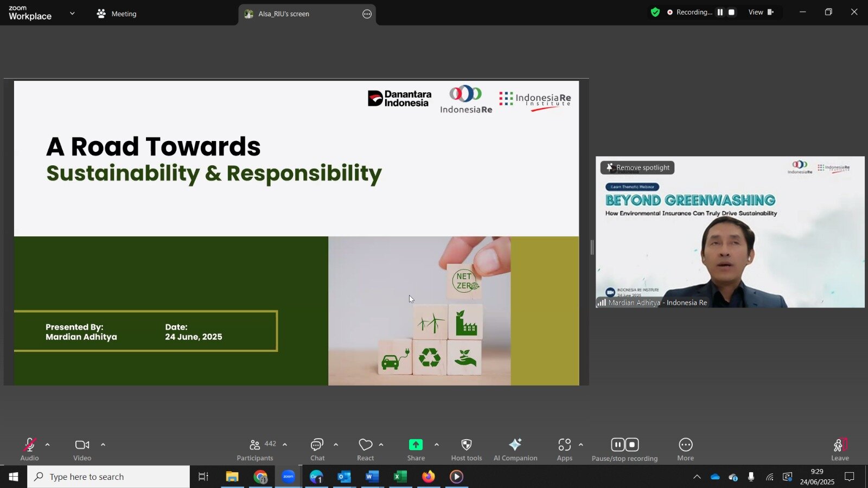Open the Windows notification center
The width and height of the screenshot is (868, 488).
click(x=850, y=477)
